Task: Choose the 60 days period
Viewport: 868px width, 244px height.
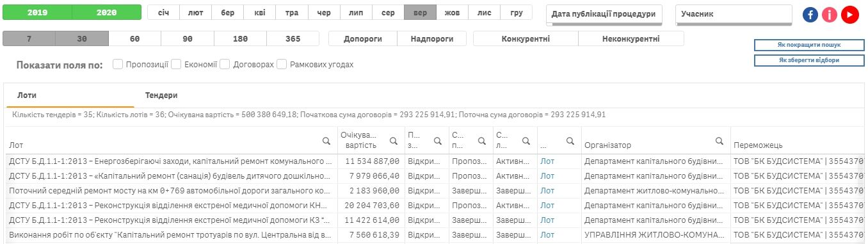Action: 135,38
